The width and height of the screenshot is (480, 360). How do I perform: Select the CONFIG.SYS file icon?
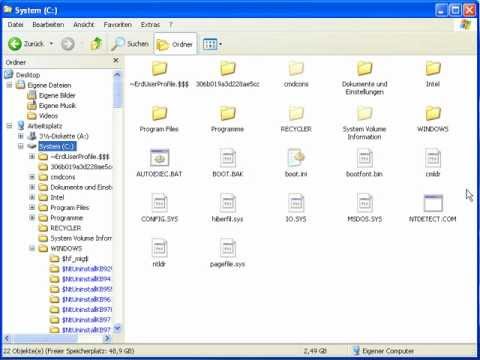[x=159, y=203]
